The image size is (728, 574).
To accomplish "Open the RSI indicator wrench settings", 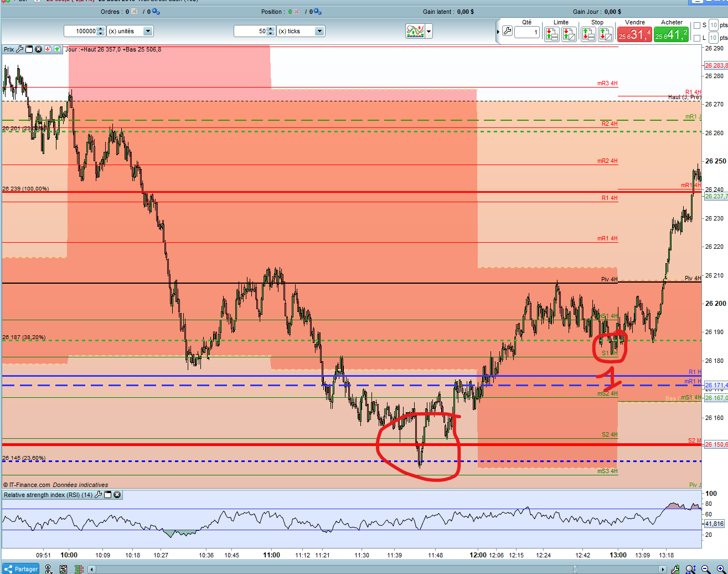I will (99, 495).
